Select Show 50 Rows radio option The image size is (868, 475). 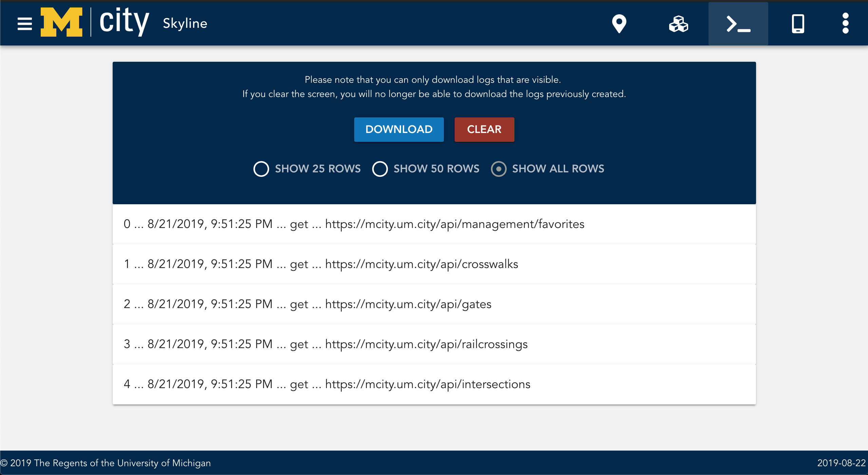[426, 169]
